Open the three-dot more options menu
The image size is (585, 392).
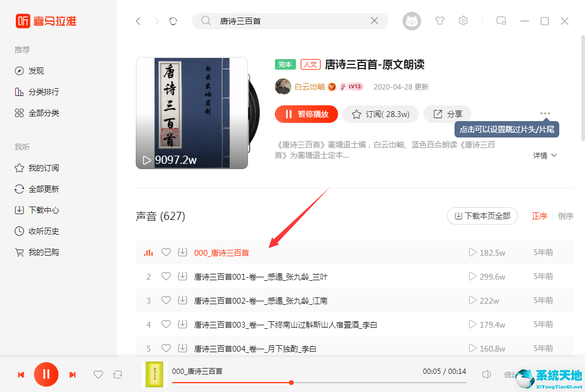(545, 114)
